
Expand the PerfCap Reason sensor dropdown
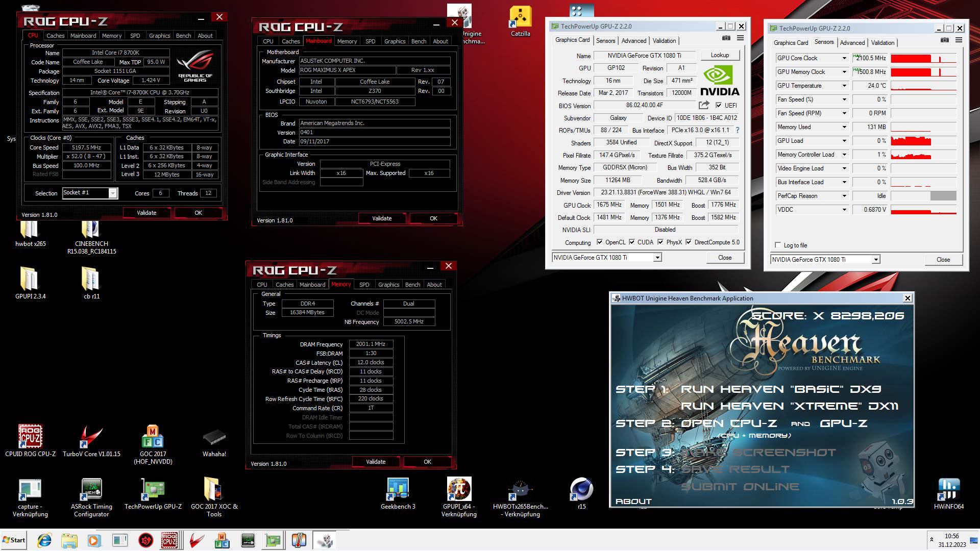coord(844,196)
